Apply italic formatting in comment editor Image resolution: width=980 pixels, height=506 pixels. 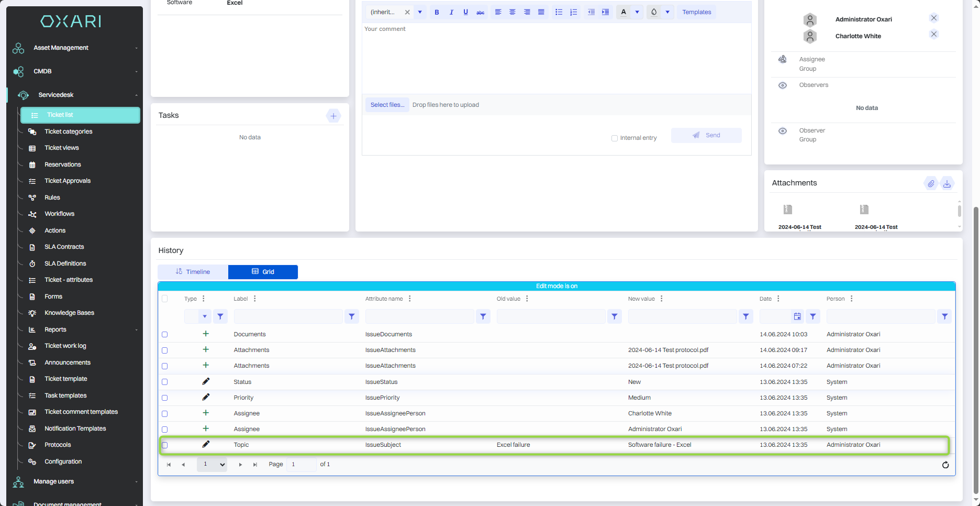(451, 12)
